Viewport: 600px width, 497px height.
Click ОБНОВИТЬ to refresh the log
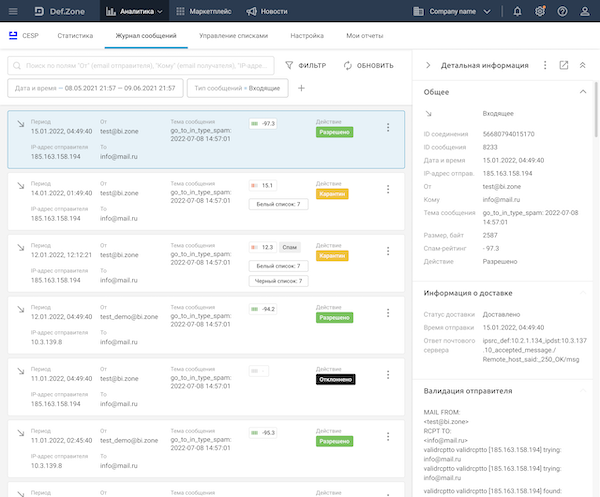tap(368, 65)
